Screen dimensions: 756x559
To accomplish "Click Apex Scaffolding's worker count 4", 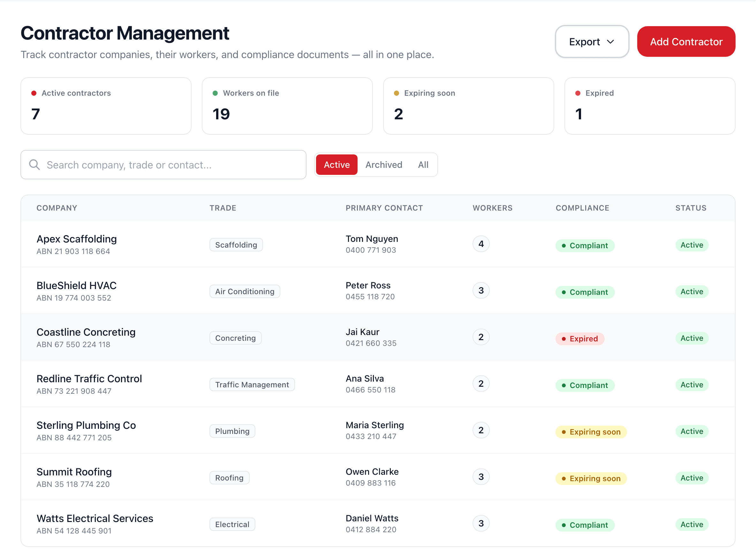I will click(481, 244).
